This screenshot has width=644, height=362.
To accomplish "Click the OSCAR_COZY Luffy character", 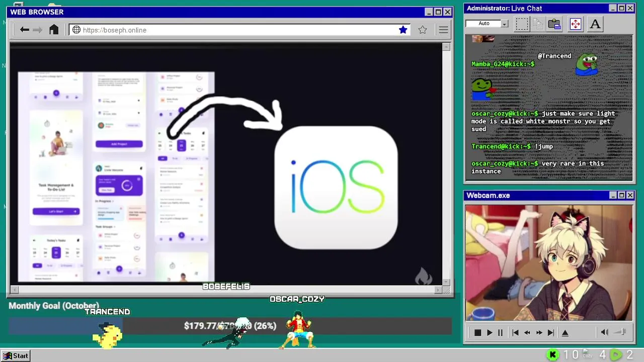I will pos(298,329).
